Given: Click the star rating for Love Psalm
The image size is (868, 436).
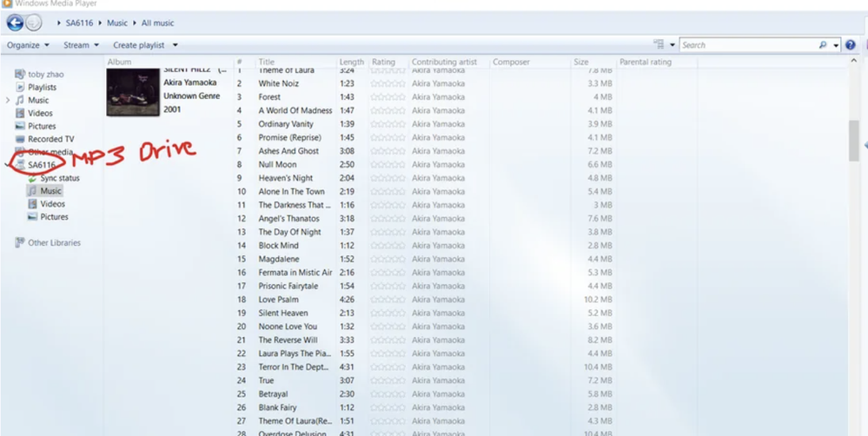Looking at the screenshot, I should [x=388, y=300].
